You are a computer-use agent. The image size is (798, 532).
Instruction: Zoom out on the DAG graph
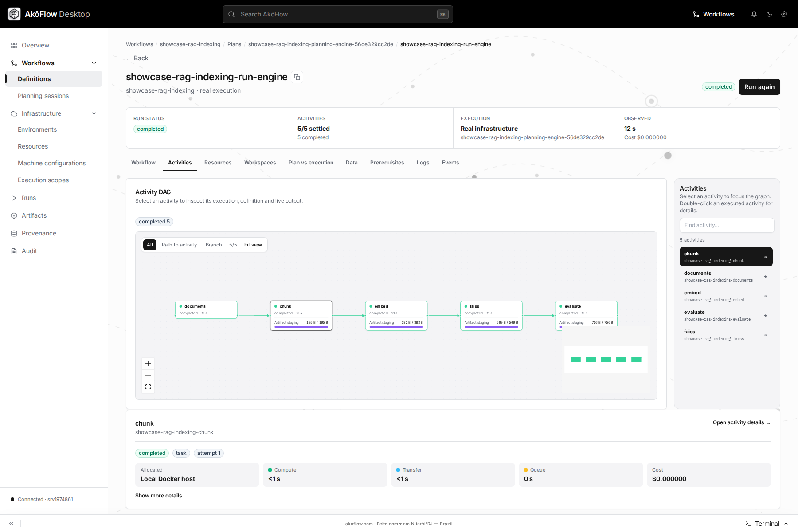(x=148, y=375)
